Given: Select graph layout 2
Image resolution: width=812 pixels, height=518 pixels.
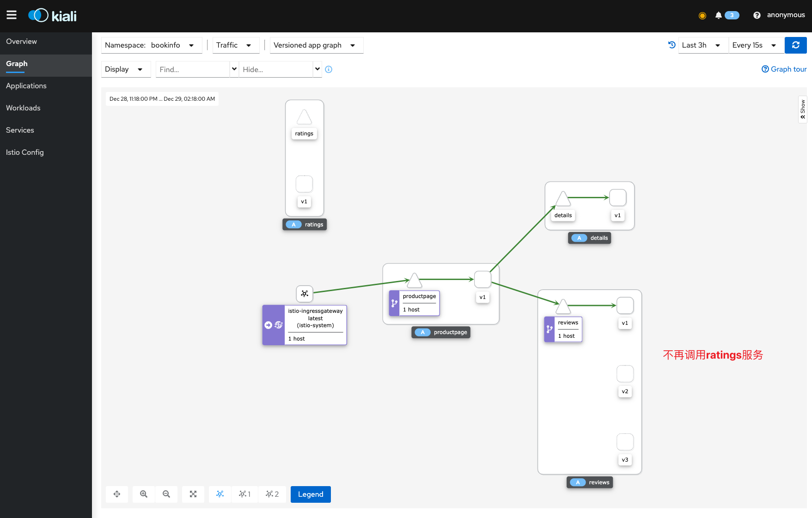Looking at the screenshot, I should pos(272,494).
